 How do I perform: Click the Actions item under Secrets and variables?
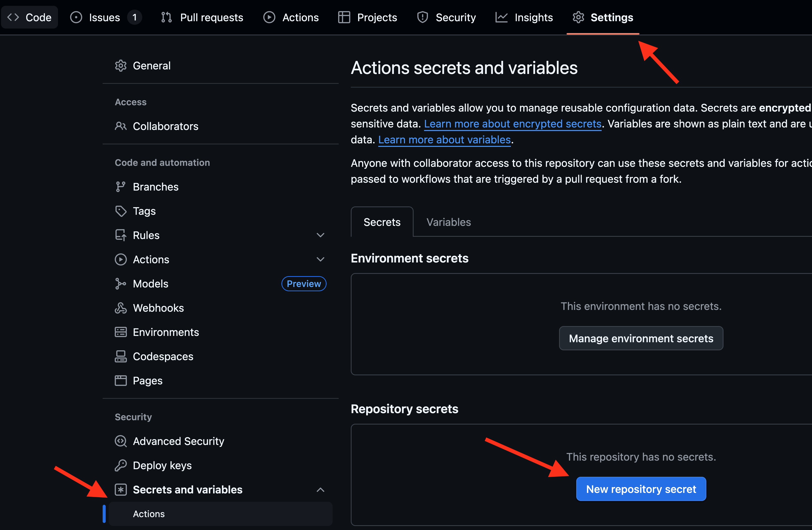pos(149,514)
